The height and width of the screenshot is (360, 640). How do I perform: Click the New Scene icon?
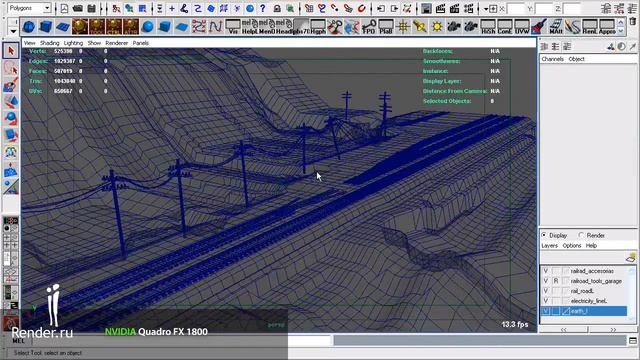[64, 8]
